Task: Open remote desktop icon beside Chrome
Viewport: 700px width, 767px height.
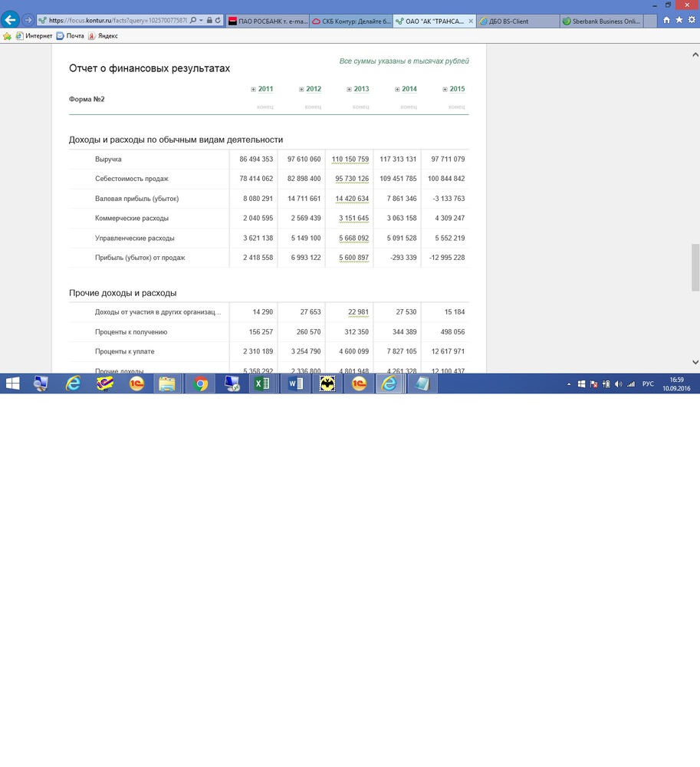Action: click(x=232, y=384)
